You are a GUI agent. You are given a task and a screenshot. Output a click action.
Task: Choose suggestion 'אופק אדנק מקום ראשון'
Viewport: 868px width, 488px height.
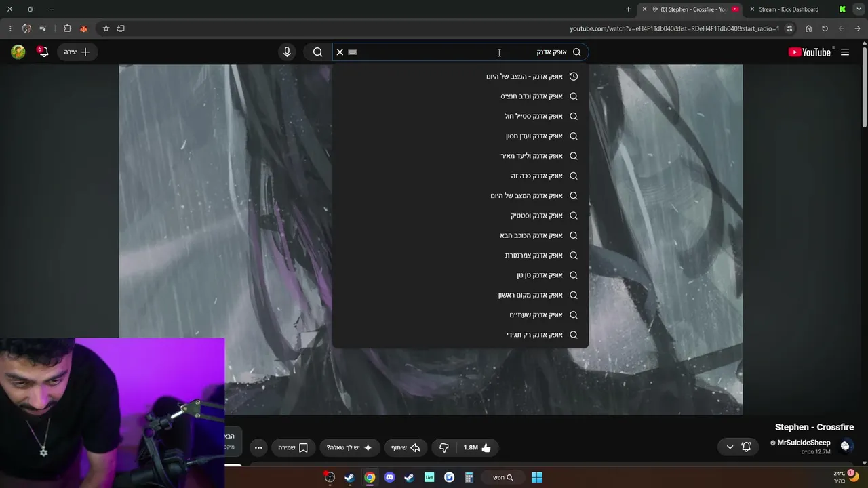click(460, 295)
